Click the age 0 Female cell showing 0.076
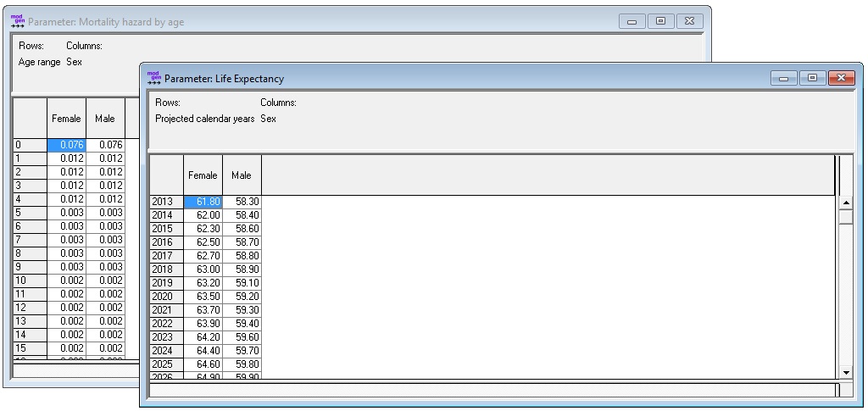 coord(66,145)
